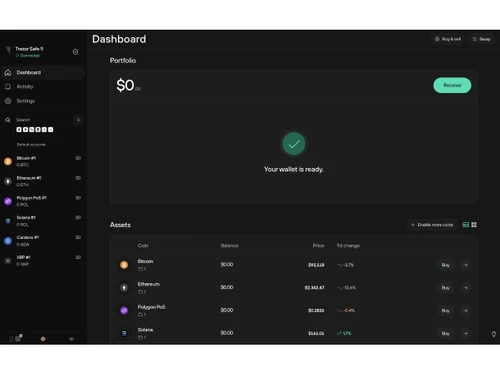The height and width of the screenshot is (375, 500).
Task: Click the $0 portfolio balance
Action: 128,85
